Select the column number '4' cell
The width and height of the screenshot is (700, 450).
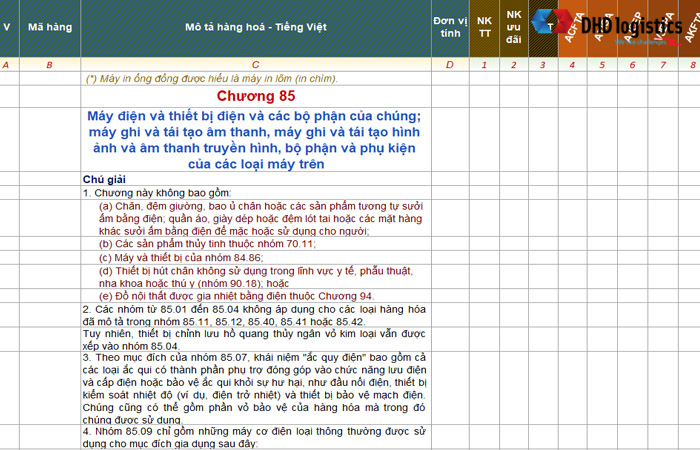573,65
